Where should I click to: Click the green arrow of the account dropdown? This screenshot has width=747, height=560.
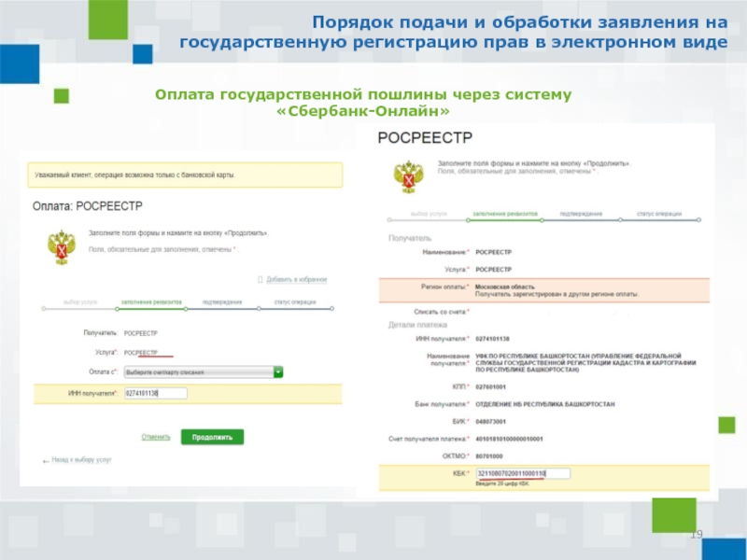click(278, 371)
